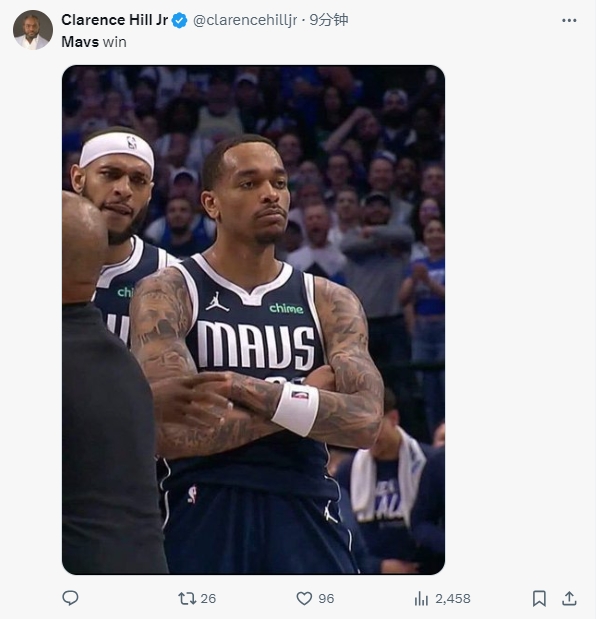597x619 pixels.
Task: Click the 2,458 views count
Action: (453, 598)
